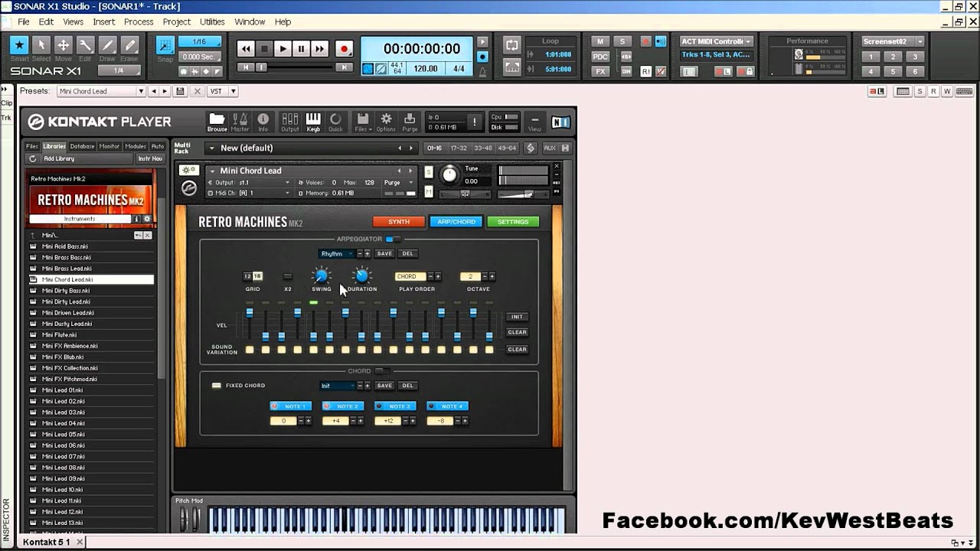Image resolution: width=980 pixels, height=551 pixels.
Task: Toggle Kontakt on-screen Keyboard
Action: point(313,122)
